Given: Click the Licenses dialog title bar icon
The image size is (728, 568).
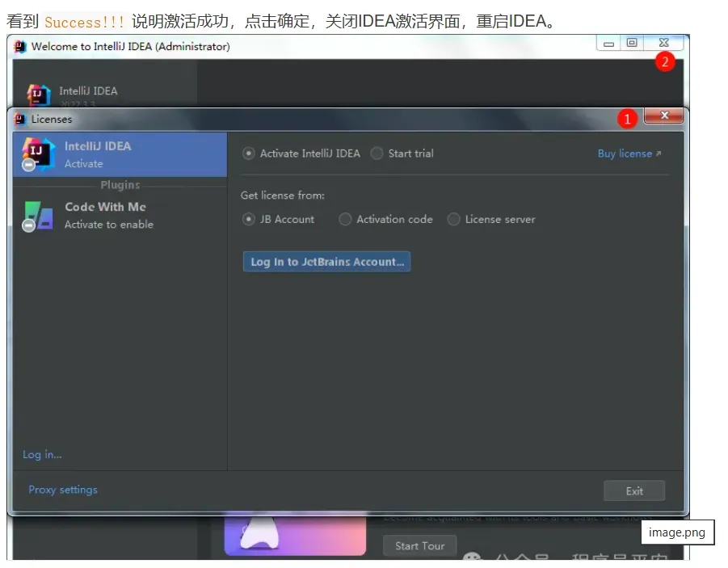Looking at the screenshot, I should 20,120.
